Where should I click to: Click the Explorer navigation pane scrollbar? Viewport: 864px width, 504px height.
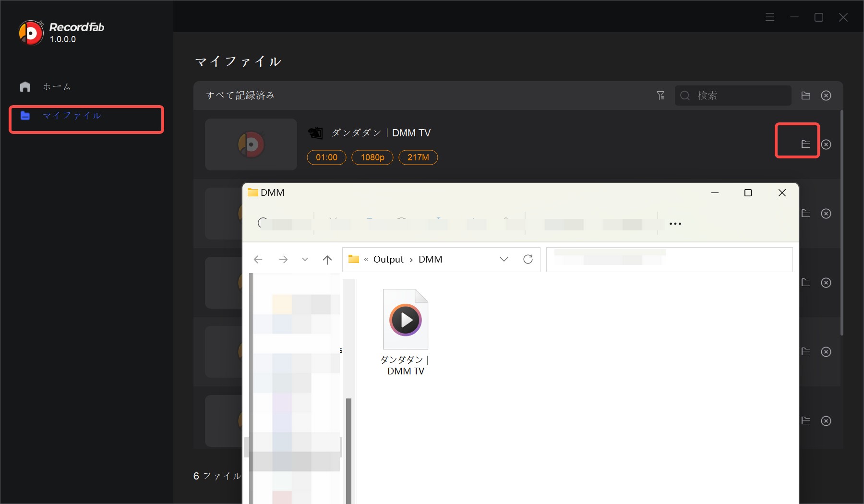pos(349,450)
